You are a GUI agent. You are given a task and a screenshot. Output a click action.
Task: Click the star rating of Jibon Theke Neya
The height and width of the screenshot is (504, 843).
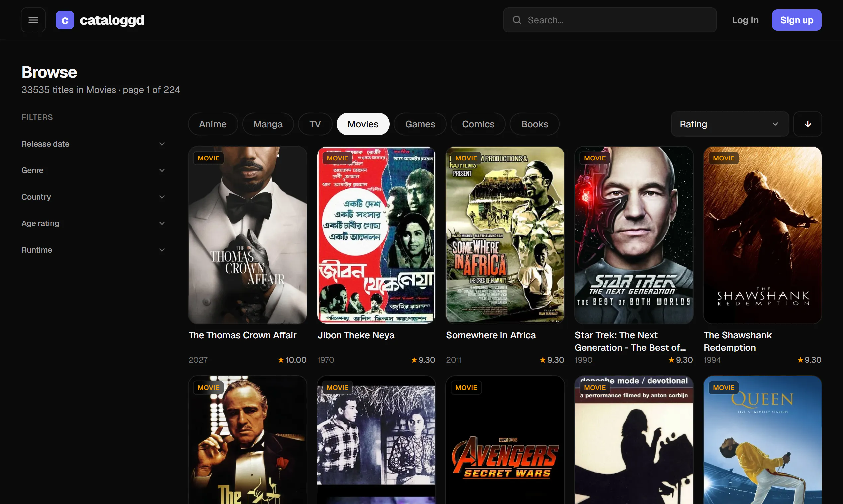click(423, 360)
